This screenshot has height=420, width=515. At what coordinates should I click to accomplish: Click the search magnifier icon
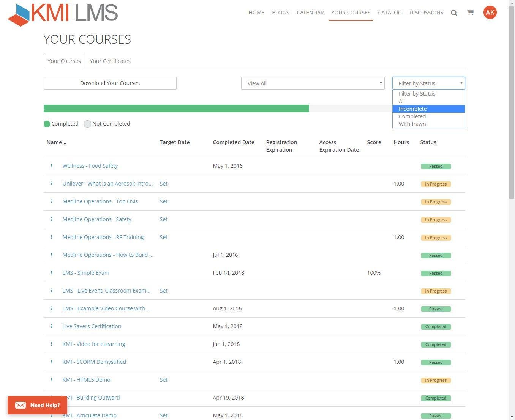click(454, 13)
